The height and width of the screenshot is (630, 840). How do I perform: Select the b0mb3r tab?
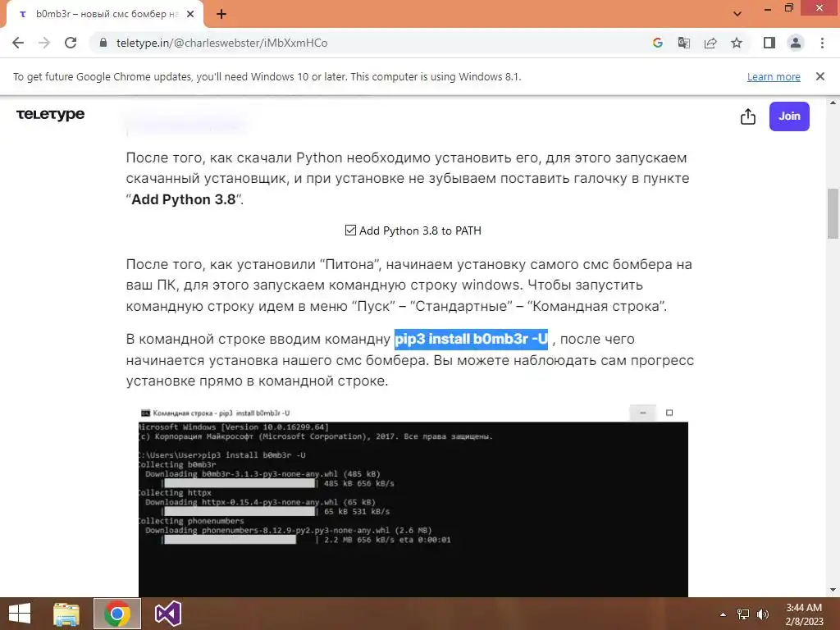(x=105, y=15)
